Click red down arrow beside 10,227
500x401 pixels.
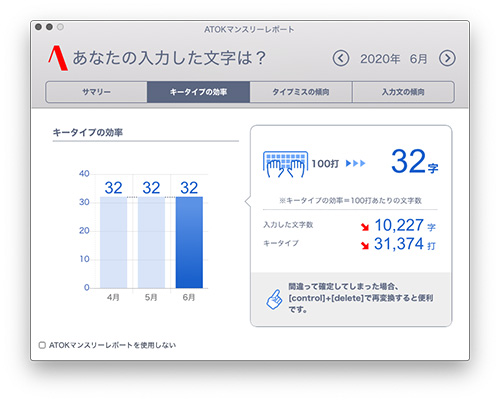(x=365, y=227)
